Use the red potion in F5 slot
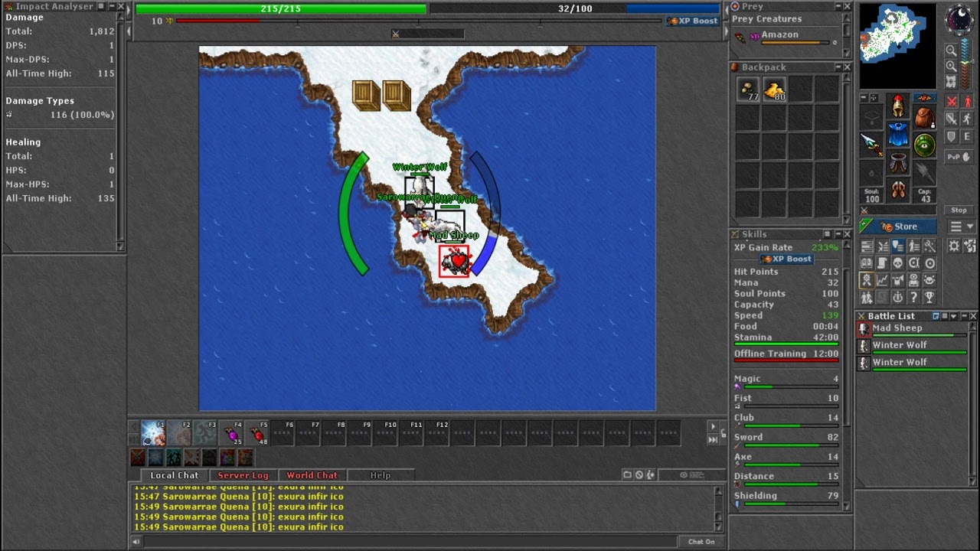This screenshot has width=980, height=551. coord(256,433)
